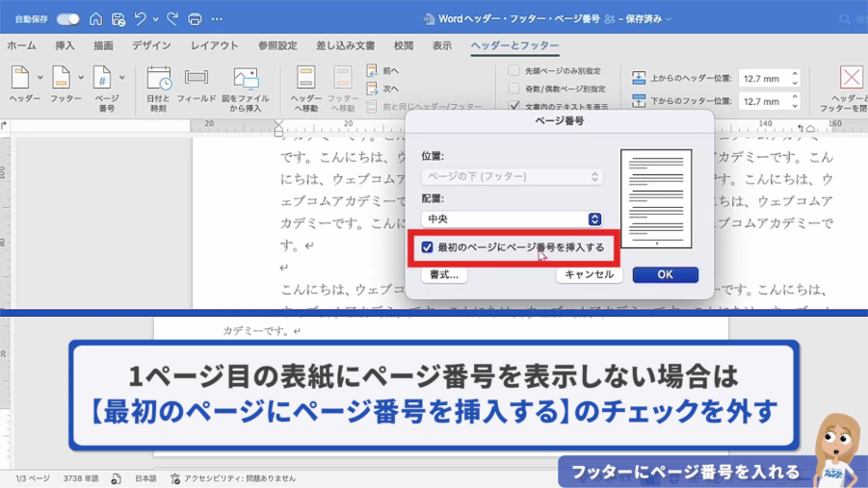
Task: Open the undo history dropdown arrow
Action: 156,19
